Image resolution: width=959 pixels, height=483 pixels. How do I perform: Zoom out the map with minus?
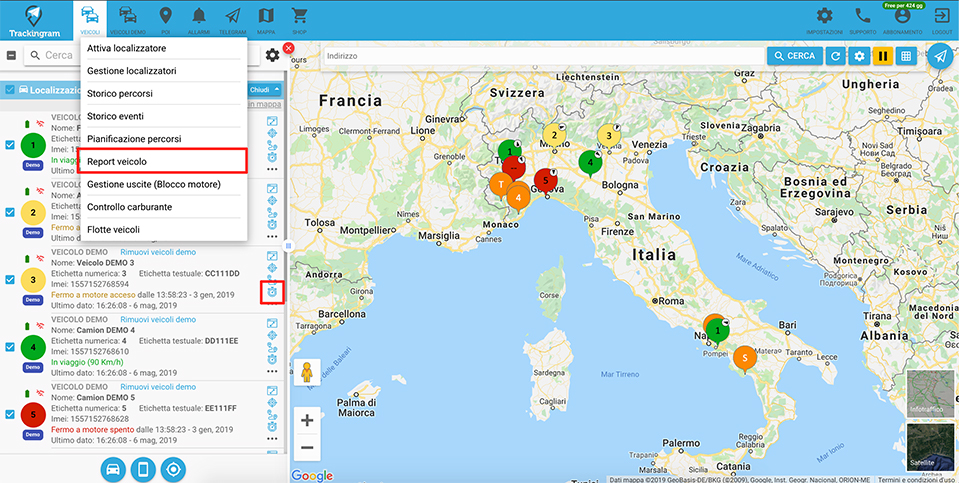click(x=307, y=448)
